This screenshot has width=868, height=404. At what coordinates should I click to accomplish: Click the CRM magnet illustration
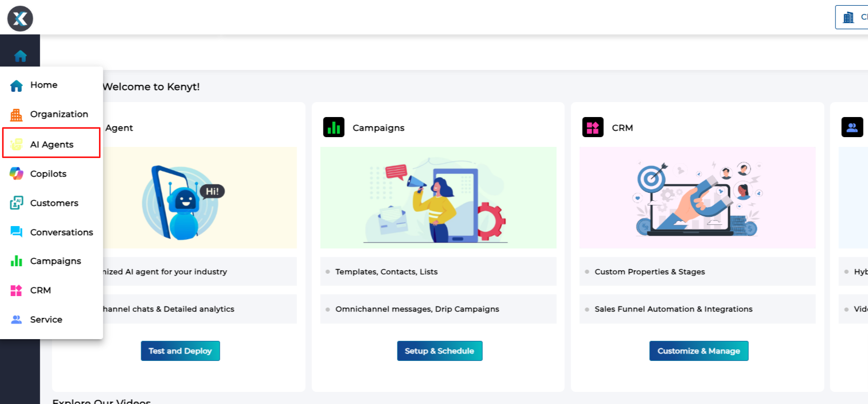698,198
